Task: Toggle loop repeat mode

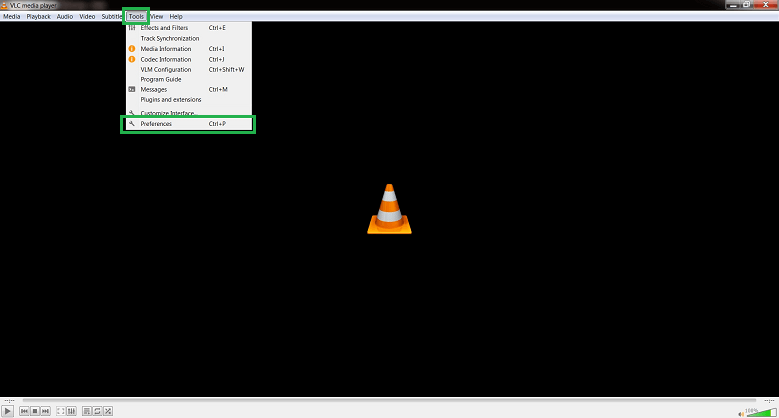Action: coord(97,411)
